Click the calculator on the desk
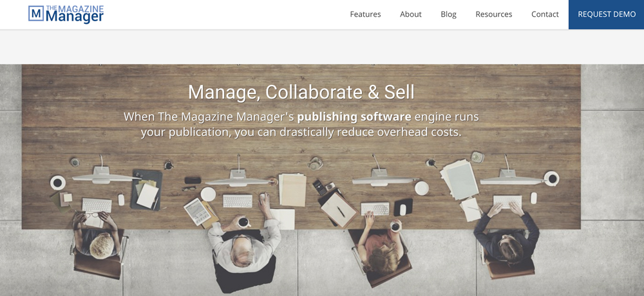The height and width of the screenshot is (296, 644). click(x=318, y=188)
